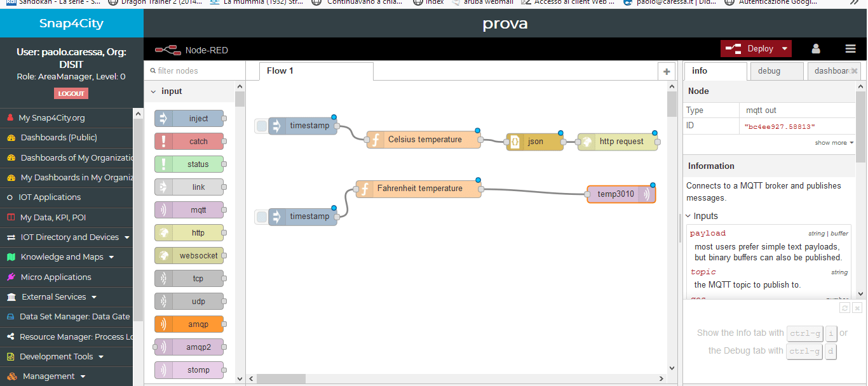Select the websocket node in palette
The image size is (868, 386).
point(189,256)
